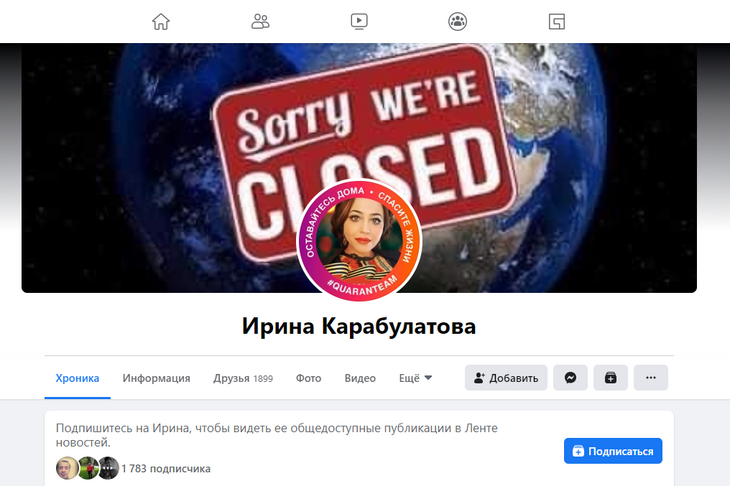
Task: Select the Видео tab
Action: click(360, 378)
